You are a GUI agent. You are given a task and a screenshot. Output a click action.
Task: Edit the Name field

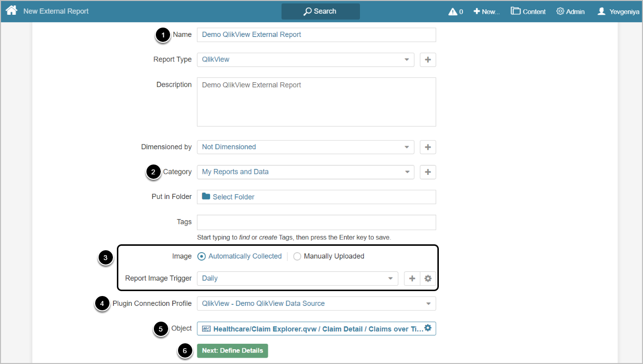(316, 34)
